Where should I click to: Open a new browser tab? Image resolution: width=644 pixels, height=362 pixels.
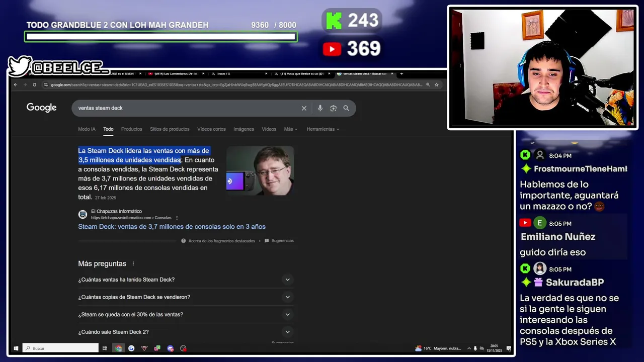[x=401, y=73]
